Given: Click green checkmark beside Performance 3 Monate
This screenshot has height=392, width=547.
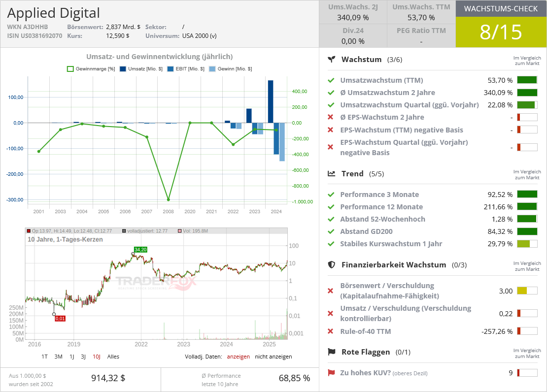Looking at the screenshot, I should coord(331,195).
